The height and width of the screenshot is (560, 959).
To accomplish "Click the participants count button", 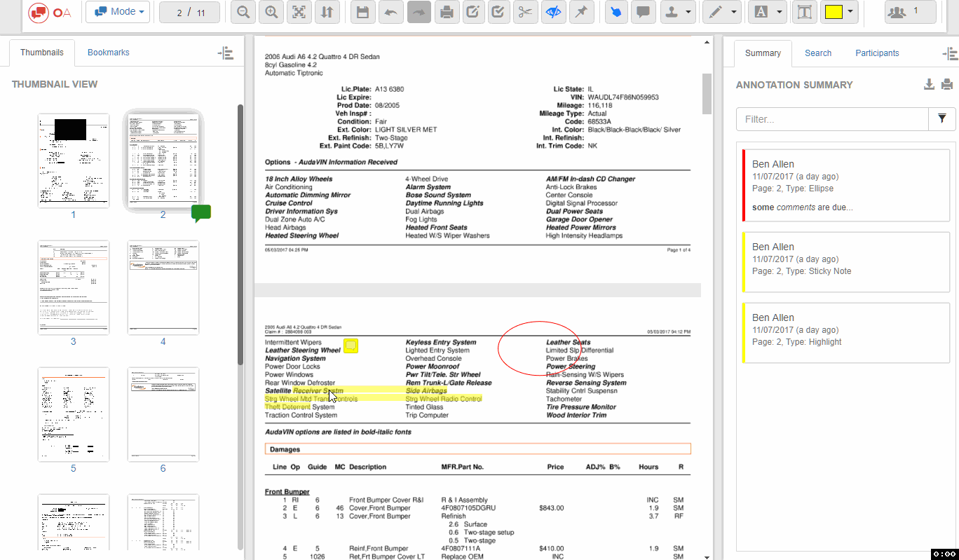I will coord(911,12).
